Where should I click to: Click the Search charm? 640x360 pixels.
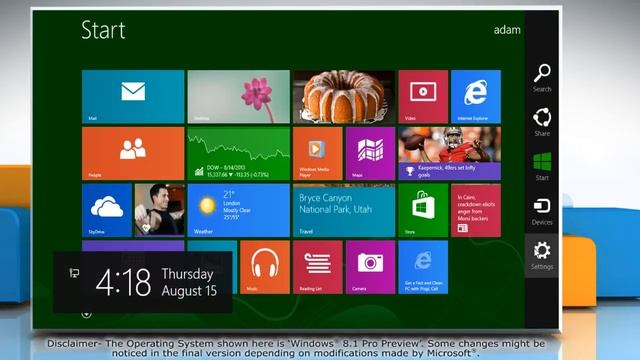click(x=542, y=78)
